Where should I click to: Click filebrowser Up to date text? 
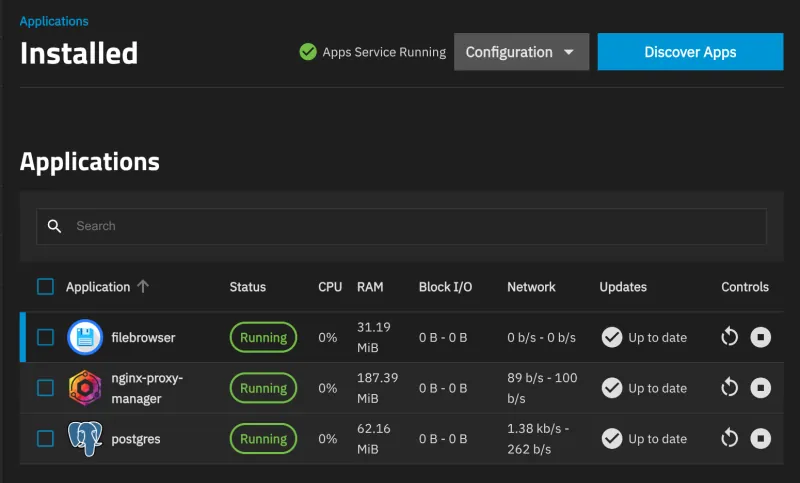tap(658, 338)
